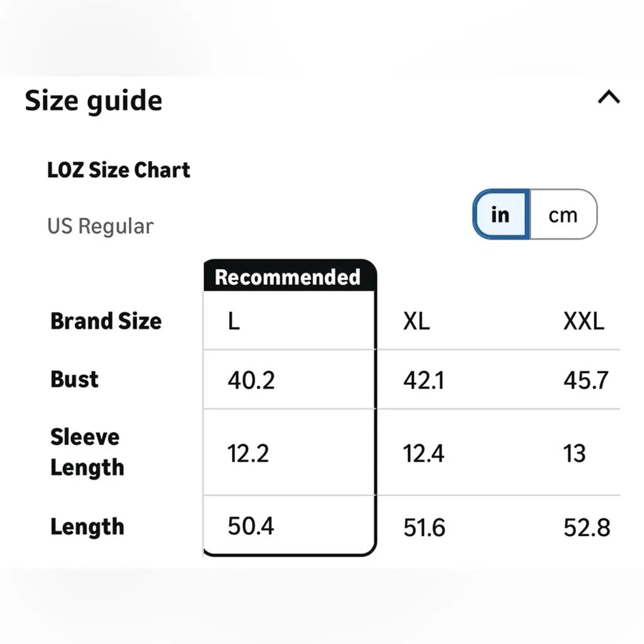Click sleeve length value 12.4
Image resolution: width=644 pixels, height=644 pixels.
[x=423, y=453]
